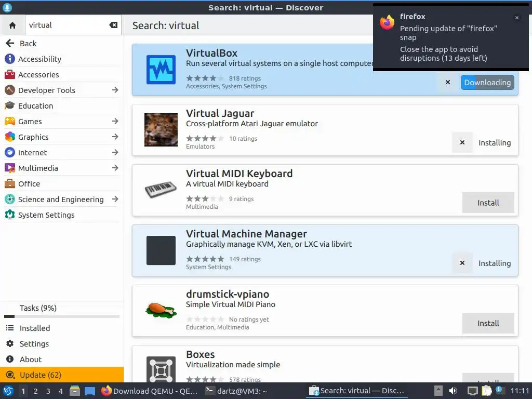
Task: Open the Virtual Machine Manager title
Action: click(246, 234)
